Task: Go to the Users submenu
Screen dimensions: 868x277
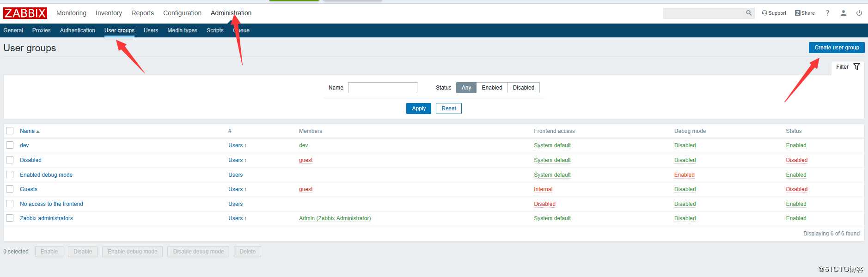Action: point(151,30)
